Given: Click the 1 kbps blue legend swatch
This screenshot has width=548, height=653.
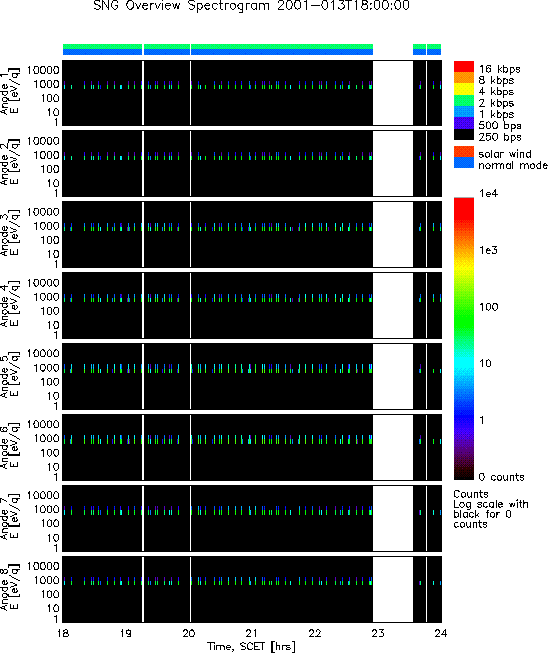Looking at the screenshot, I should coord(464,112).
